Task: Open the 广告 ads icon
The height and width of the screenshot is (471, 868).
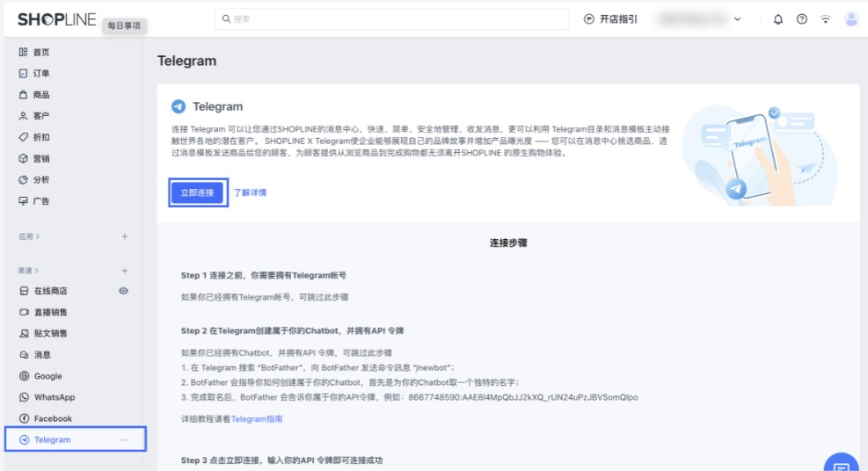Action: [23, 200]
